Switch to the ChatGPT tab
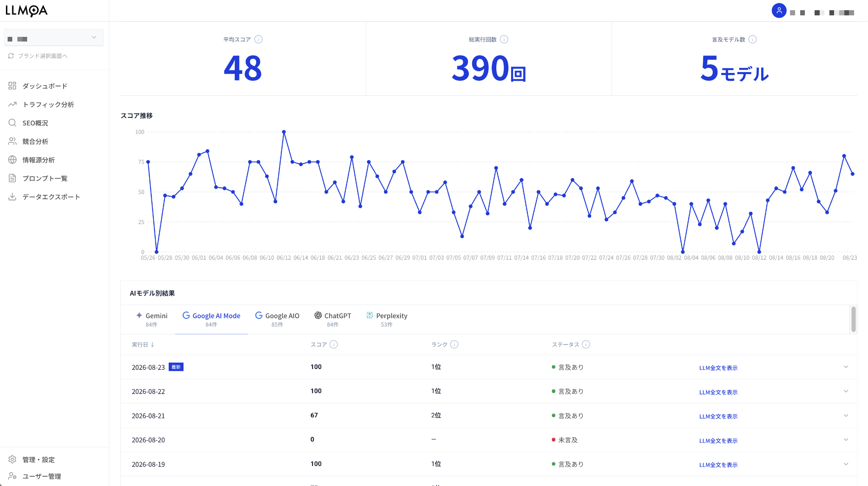Screen dimensions: 868x486 pyautogui.click(x=333, y=319)
